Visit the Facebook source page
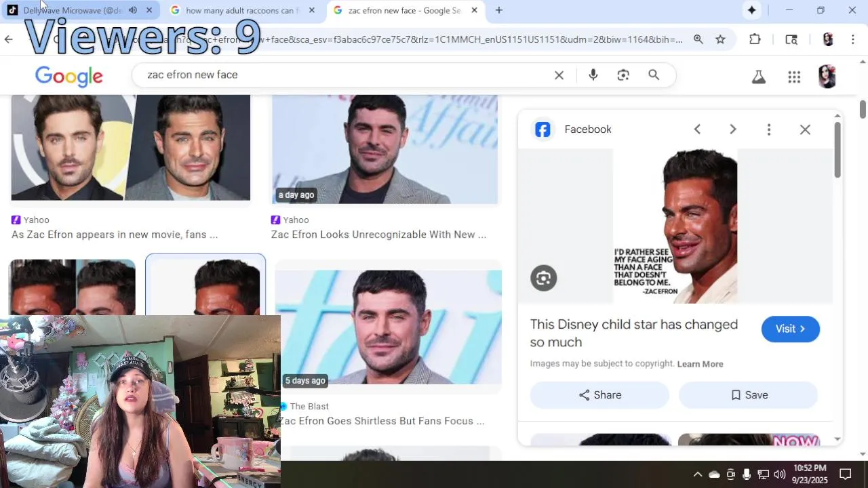This screenshot has width=868, height=488. point(791,329)
